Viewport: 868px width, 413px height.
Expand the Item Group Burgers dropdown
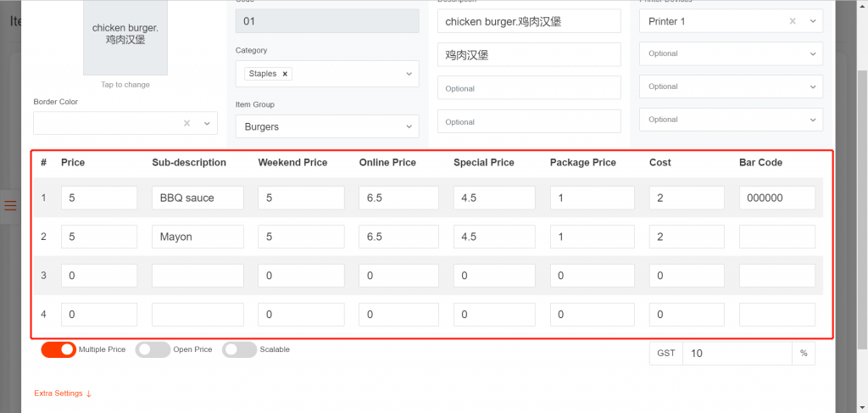(x=409, y=127)
